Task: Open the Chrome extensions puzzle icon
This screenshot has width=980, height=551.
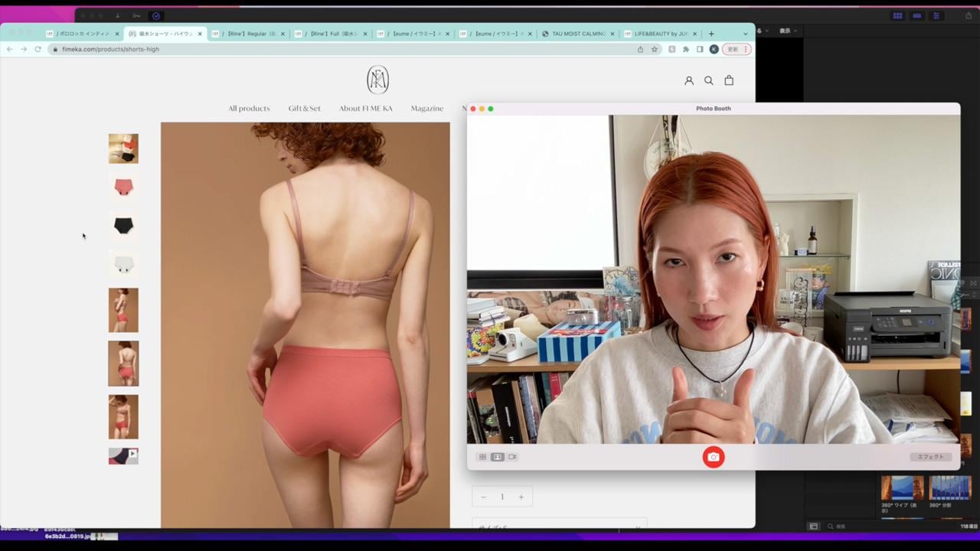Action: 685,49
